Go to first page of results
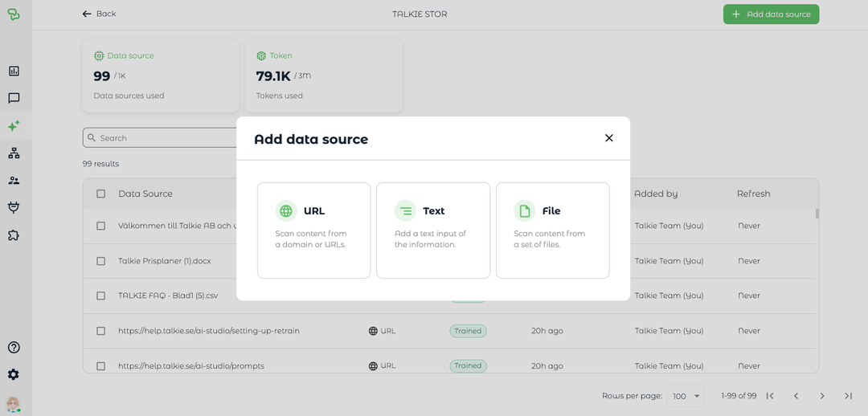The image size is (868, 416). point(769,396)
